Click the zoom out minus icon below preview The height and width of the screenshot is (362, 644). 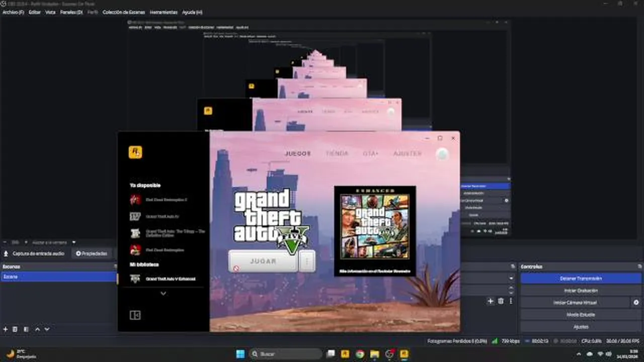pyautogui.click(x=5, y=242)
